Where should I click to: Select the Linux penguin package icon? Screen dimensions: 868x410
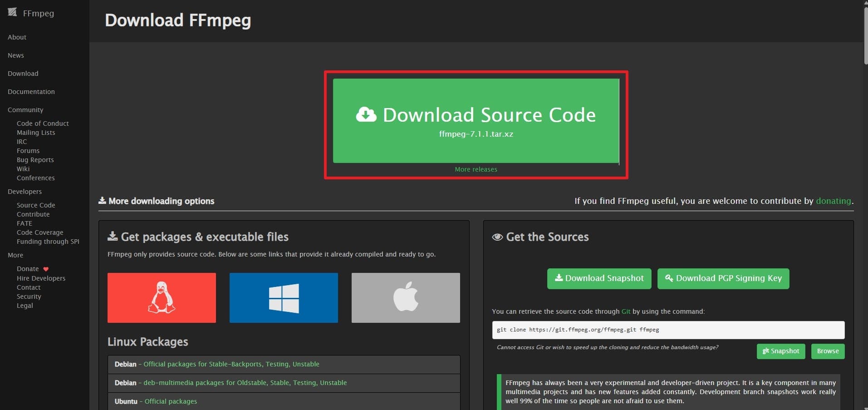[x=162, y=297]
